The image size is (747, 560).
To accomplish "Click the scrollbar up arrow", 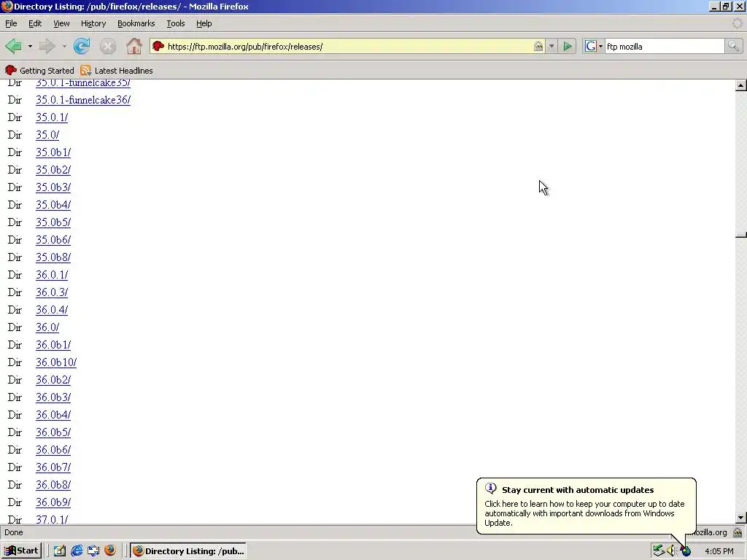I will pyautogui.click(x=741, y=86).
